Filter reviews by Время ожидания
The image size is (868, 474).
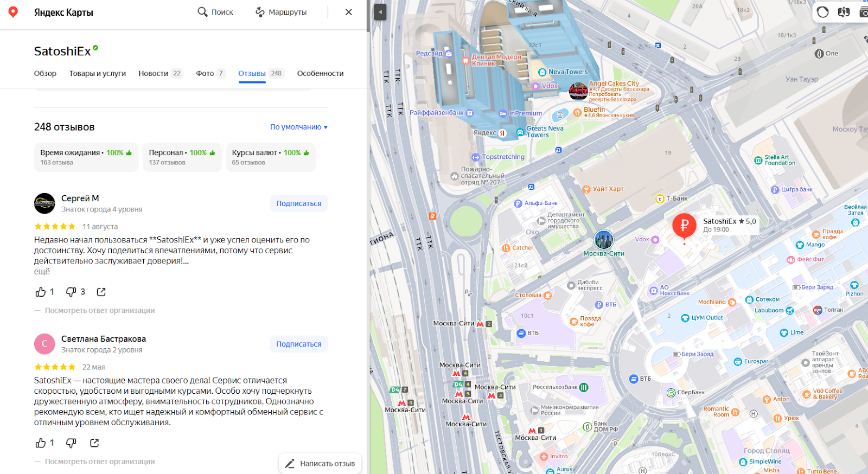tap(86, 157)
